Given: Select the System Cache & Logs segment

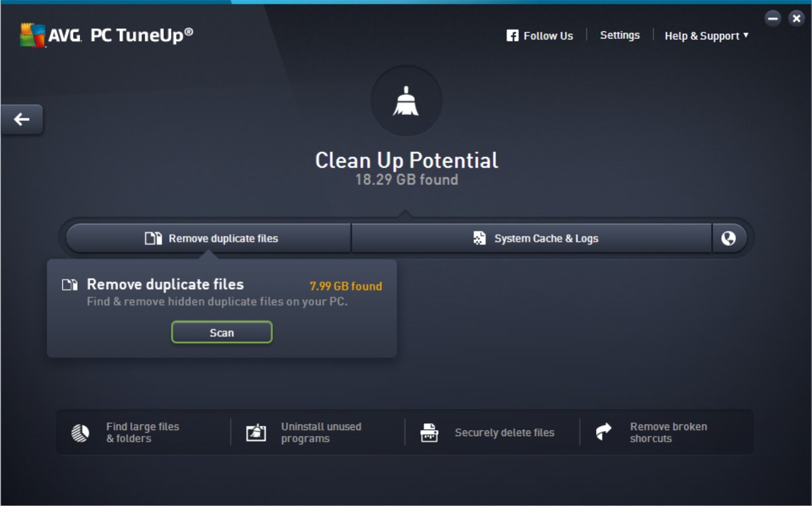Looking at the screenshot, I should [x=532, y=238].
